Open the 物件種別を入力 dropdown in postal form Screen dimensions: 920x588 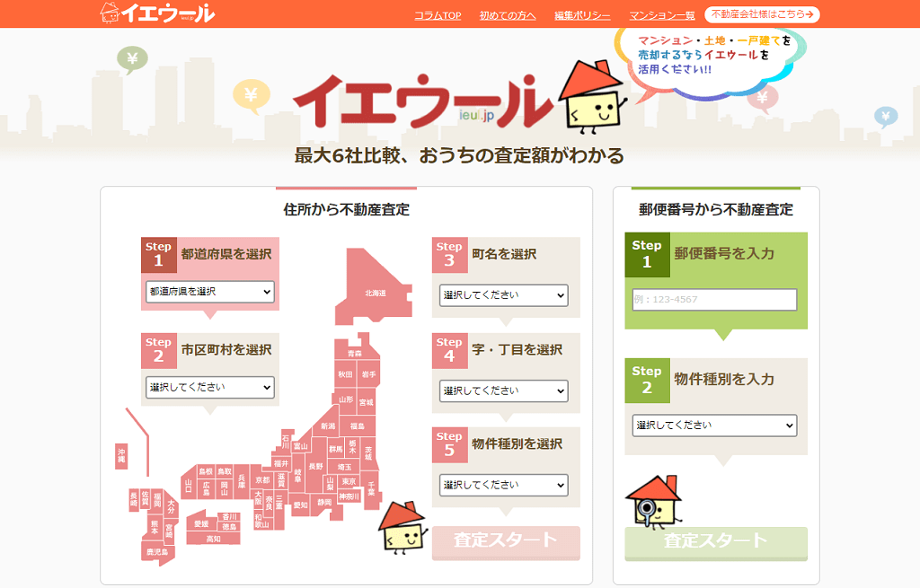[713, 426]
